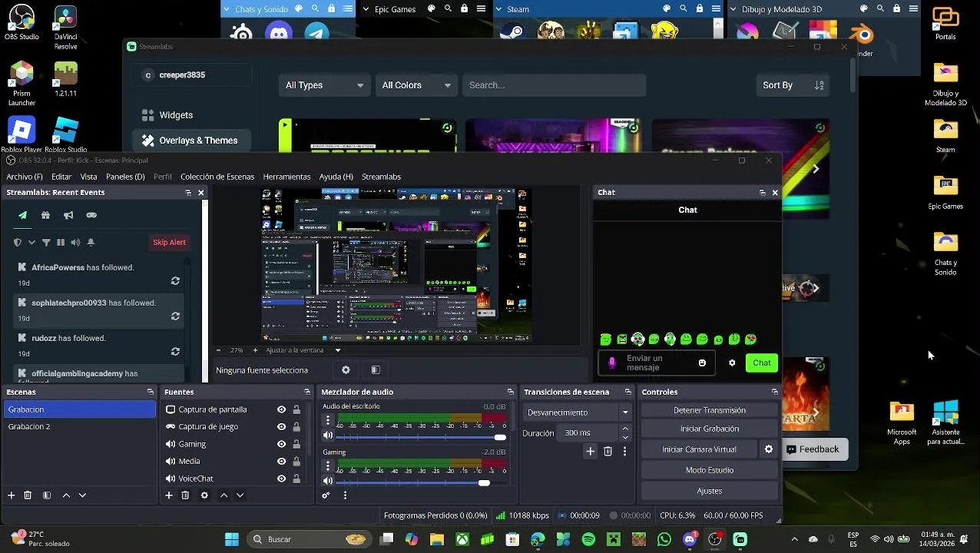Pause the alert queue in Recent Events
The height and width of the screenshot is (553, 980).
[x=61, y=243]
